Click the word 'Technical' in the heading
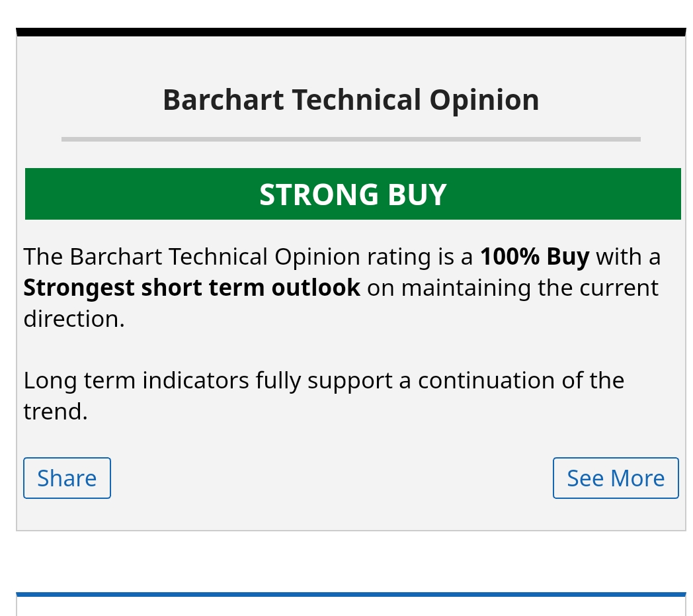The width and height of the screenshot is (693, 616). pyautogui.click(x=356, y=100)
